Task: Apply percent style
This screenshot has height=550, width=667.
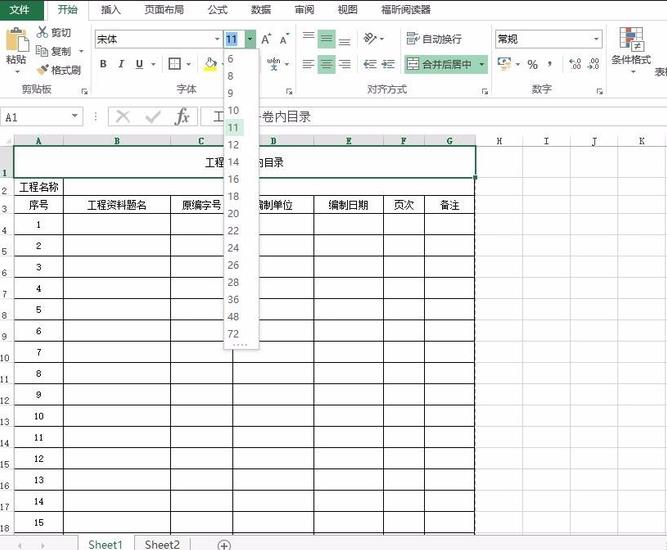Action: (532, 65)
